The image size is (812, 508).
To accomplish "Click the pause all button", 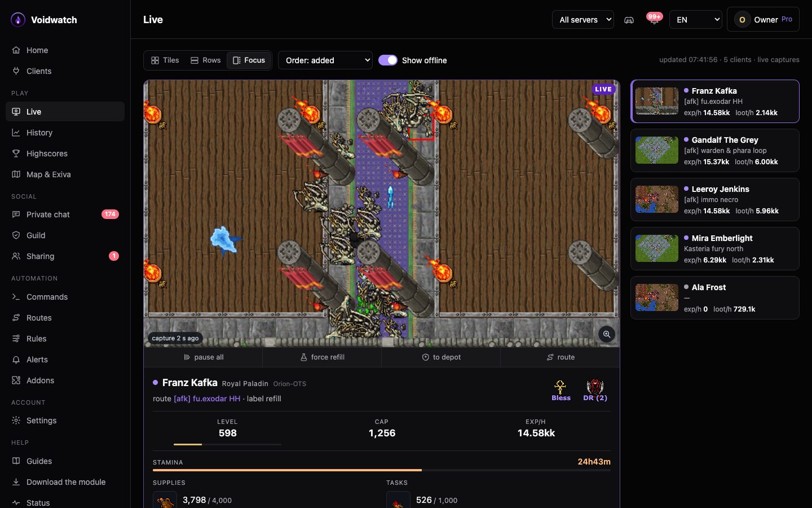I will [203, 357].
